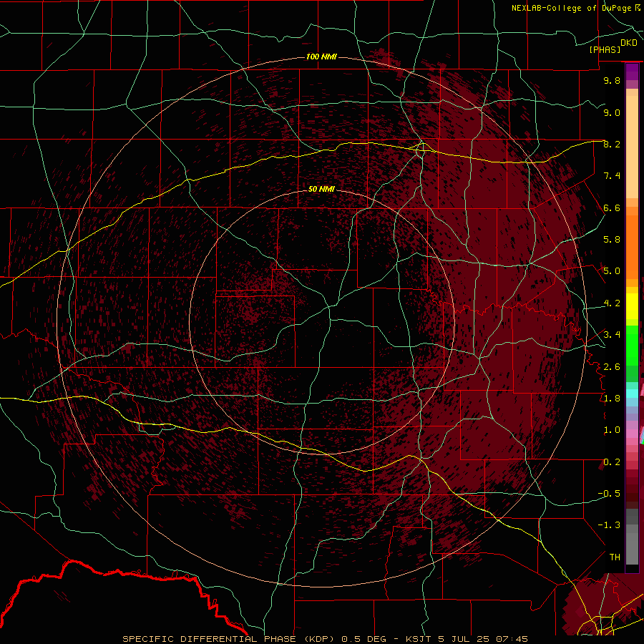Screen dimensions: 644x644
Task: Click the [PHAS] label above color bar
Action: click(x=605, y=49)
